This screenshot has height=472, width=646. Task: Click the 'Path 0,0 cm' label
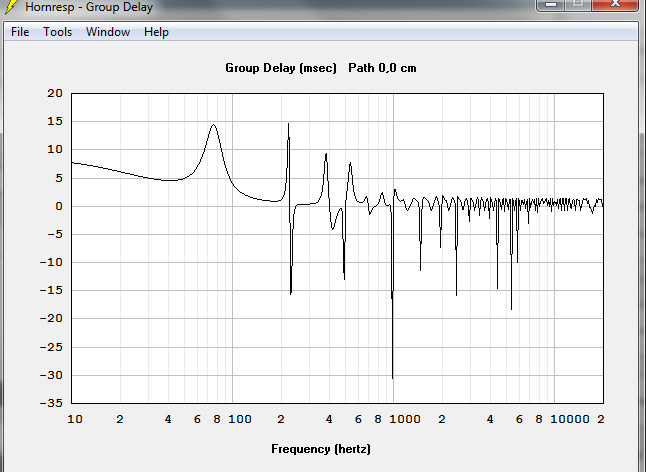click(x=382, y=68)
